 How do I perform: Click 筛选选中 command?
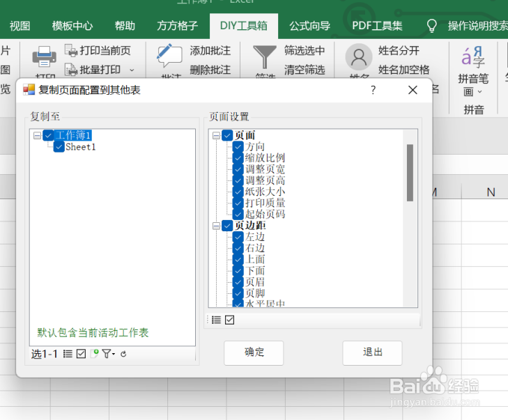305,51
